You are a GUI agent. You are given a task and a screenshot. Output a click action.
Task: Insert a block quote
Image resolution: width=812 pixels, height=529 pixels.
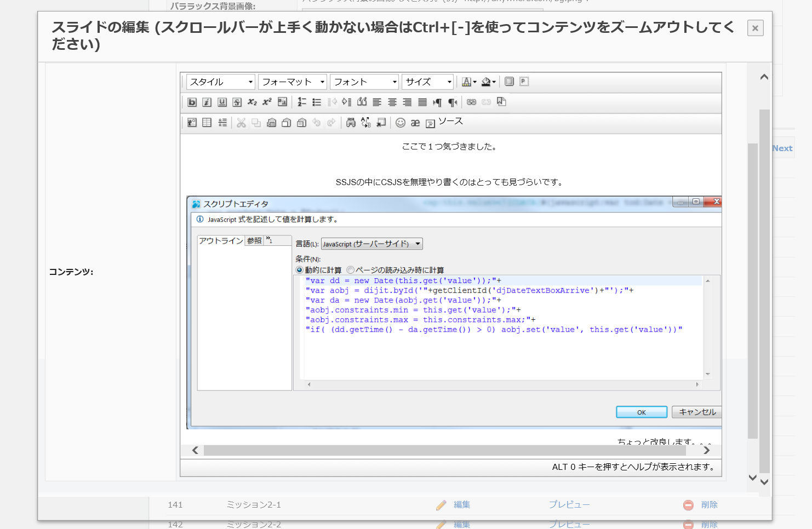362,102
